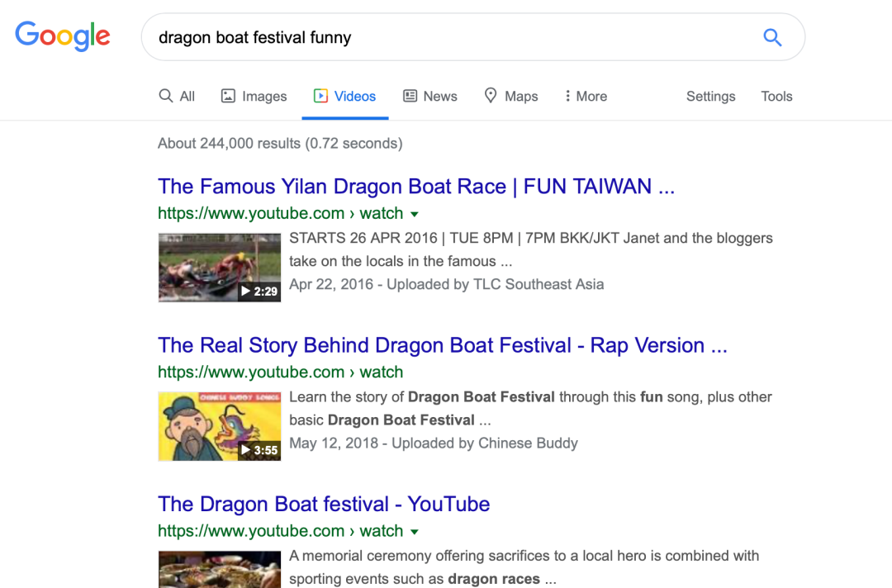
Task: Expand dropdown arrow beside third YouTube URL
Action: (415, 532)
